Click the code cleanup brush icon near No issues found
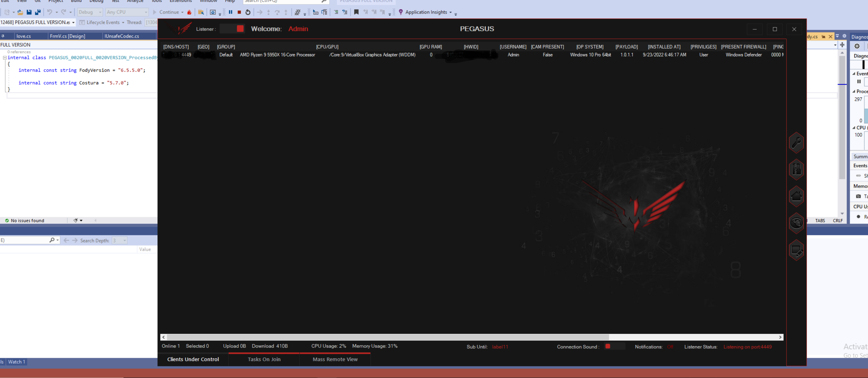 (76, 220)
